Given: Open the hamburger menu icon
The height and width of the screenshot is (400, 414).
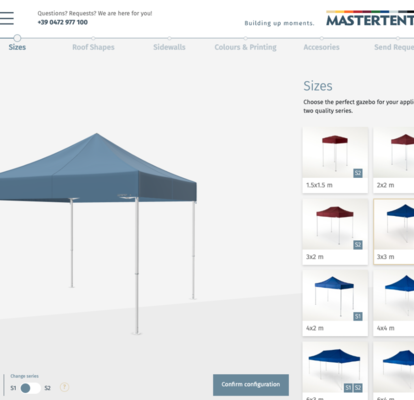Looking at the screenshot, I should pyautogui.click(x=7, y=18).
